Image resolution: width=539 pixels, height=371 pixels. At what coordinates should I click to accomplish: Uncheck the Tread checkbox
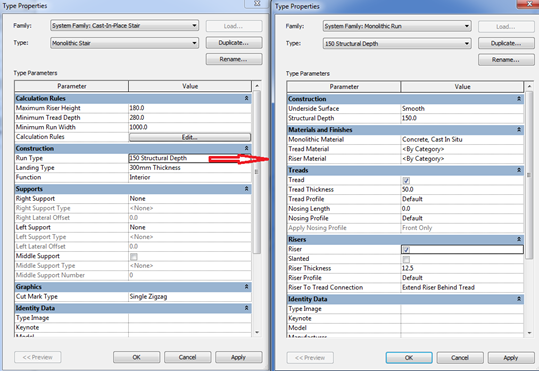coord(406,181)
